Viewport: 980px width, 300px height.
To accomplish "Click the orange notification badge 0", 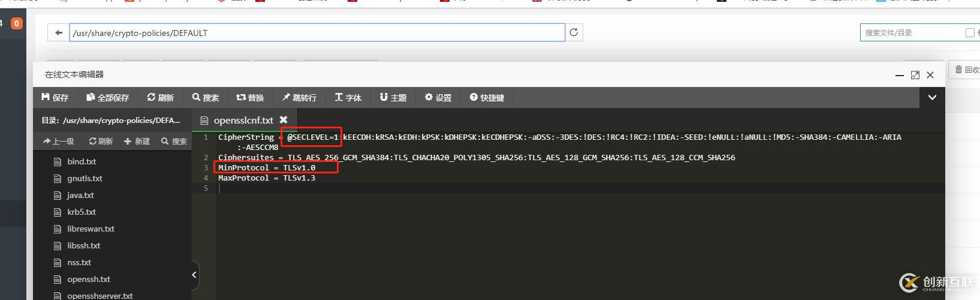I will click(17, 23).
